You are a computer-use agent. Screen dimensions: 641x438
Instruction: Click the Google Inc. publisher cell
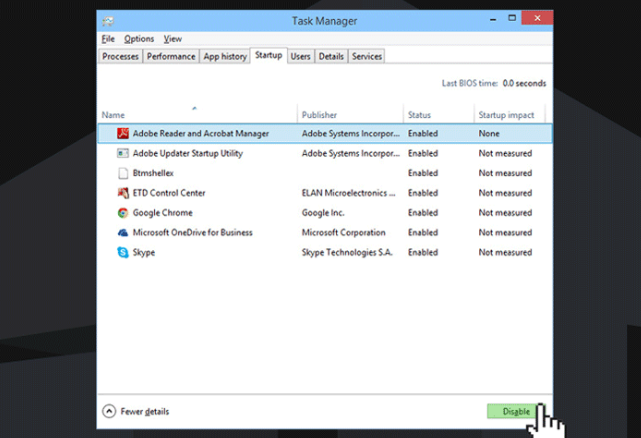323,213
